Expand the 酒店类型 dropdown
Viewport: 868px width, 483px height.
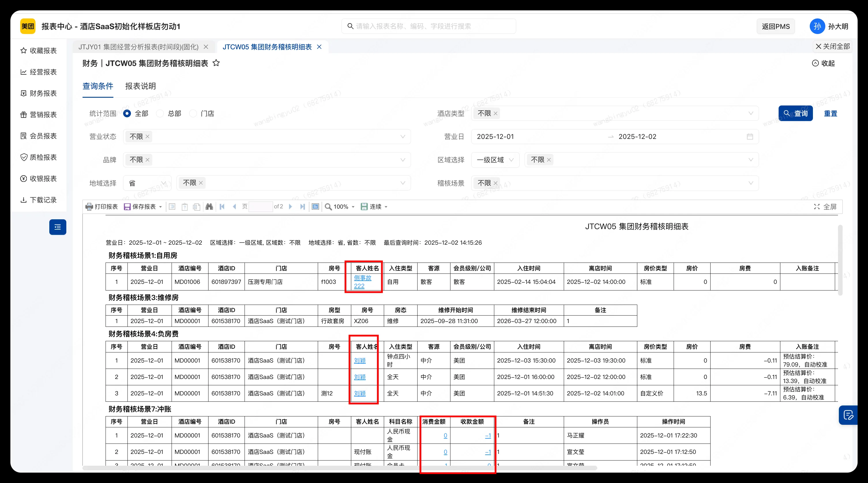pyautogui.click(x=751, y=114)
